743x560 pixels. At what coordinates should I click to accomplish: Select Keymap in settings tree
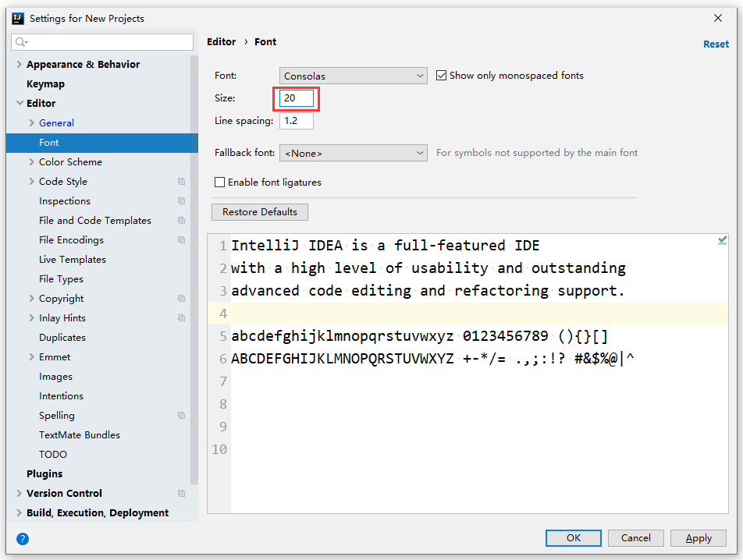[45, 83]
